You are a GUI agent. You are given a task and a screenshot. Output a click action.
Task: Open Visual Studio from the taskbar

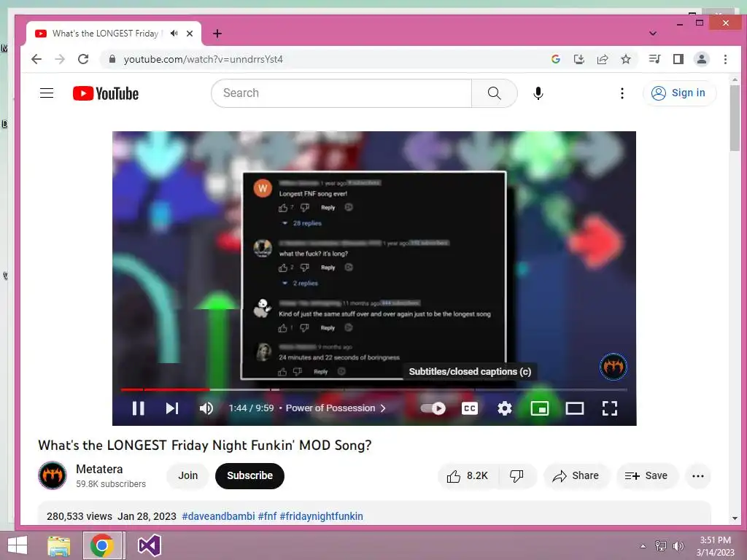149,545
